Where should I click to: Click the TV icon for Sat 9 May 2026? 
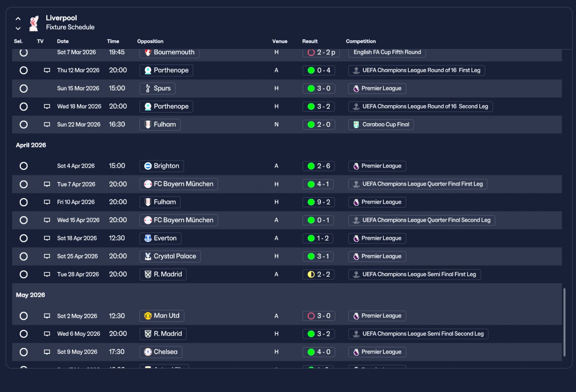(x=47, y=352)
